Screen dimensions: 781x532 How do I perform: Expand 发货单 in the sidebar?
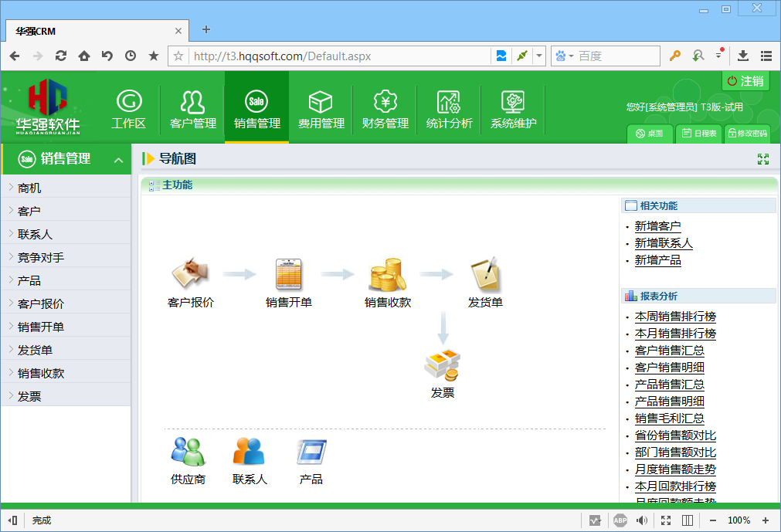(x=66, y=350)
